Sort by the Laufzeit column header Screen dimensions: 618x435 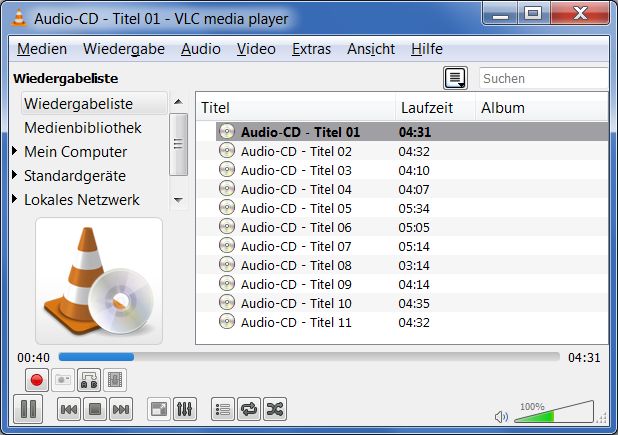point(436,108)
